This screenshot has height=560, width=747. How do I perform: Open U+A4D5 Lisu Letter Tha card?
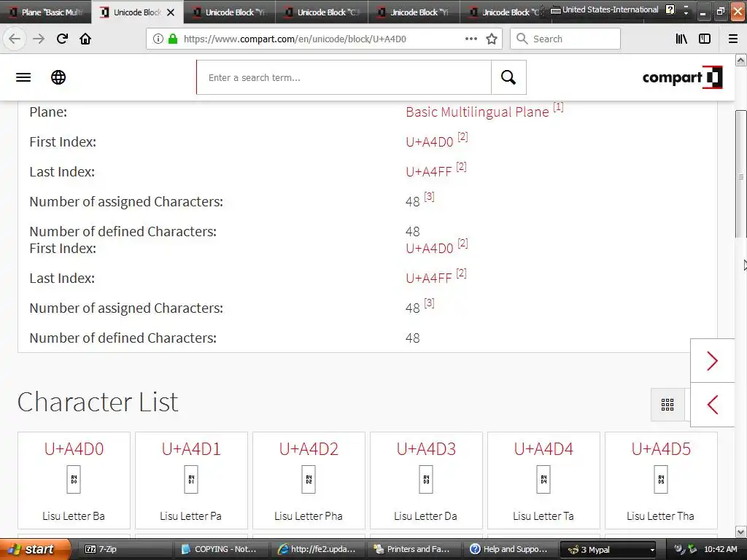(x=661, y=481)
